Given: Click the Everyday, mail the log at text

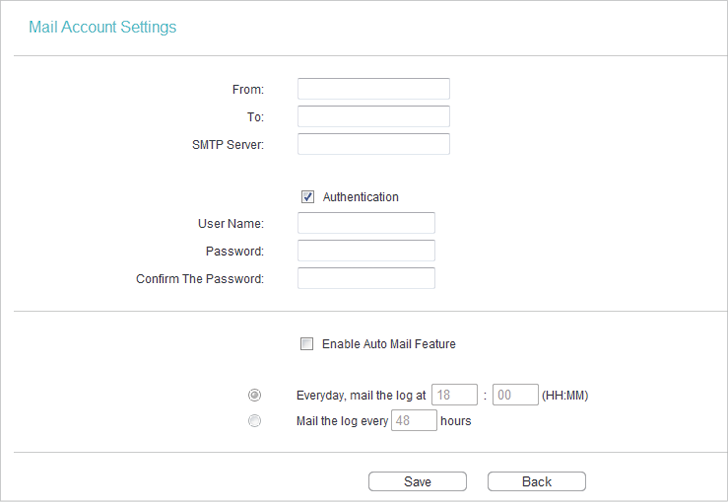Looking at the screenshot, I should [x=361, y=395].
